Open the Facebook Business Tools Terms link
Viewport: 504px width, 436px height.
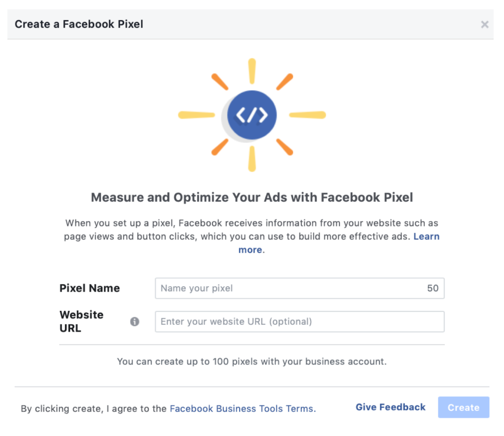click(242, 409)
